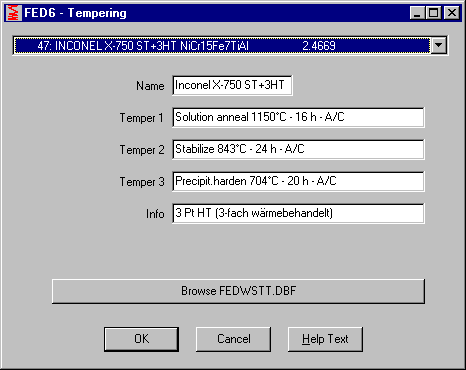The height and width of the screenshot is (370, 466).
Task: Confirm with the OK button
Action: tap(142, 339)
